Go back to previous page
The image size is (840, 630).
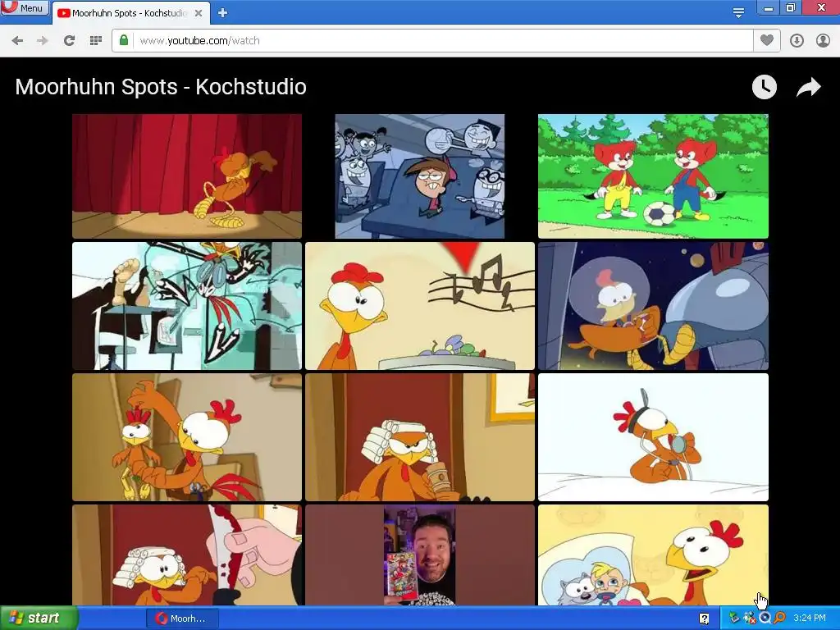(x=17, y=41)
